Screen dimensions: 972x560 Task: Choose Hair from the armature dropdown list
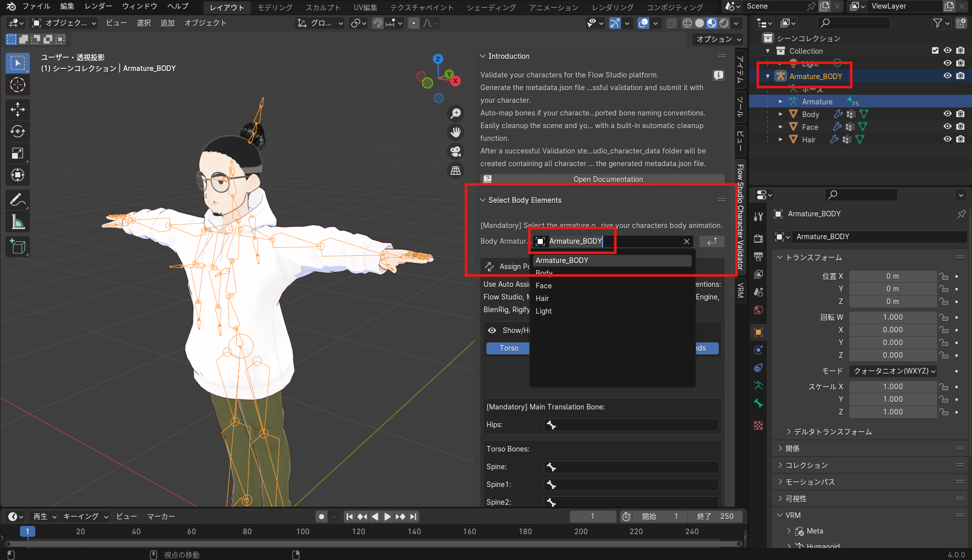[x=542, y=298]
